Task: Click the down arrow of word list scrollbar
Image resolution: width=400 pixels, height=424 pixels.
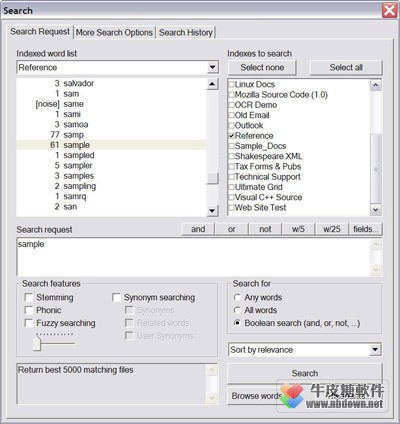Action: pos(212,211)
